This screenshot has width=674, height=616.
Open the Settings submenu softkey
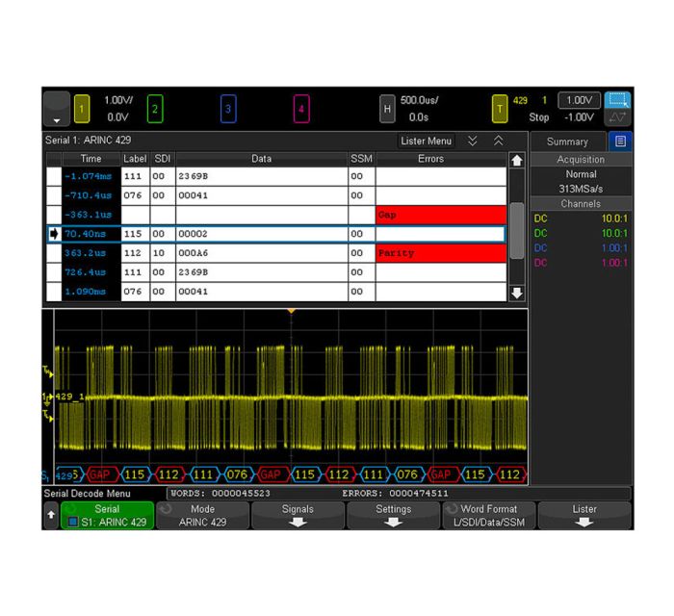pos(393,516)
